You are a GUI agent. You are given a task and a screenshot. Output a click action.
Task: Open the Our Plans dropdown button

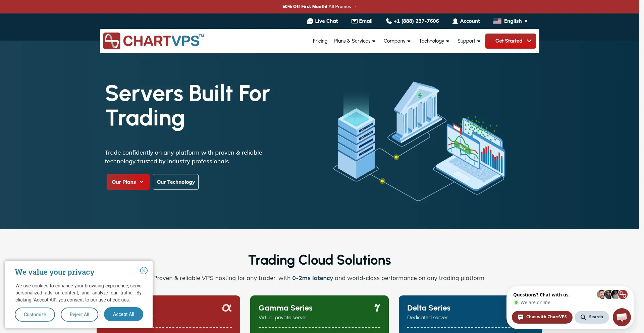coord(128,182)
